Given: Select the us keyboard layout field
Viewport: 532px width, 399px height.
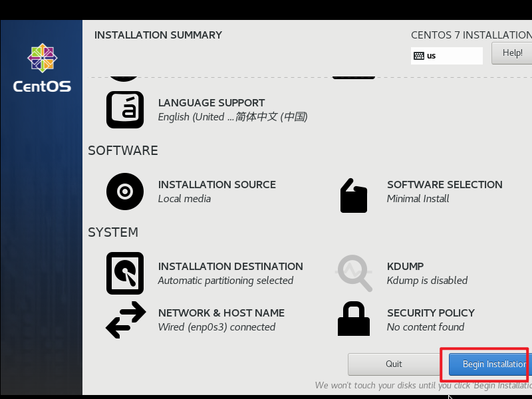Looking at the screenshot, I should pos(446,56).
